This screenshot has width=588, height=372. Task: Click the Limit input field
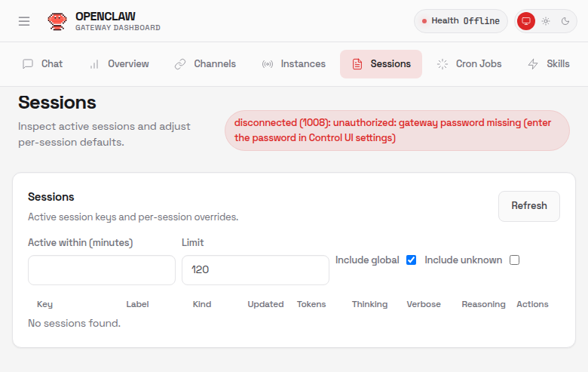[x=255, y=270]
